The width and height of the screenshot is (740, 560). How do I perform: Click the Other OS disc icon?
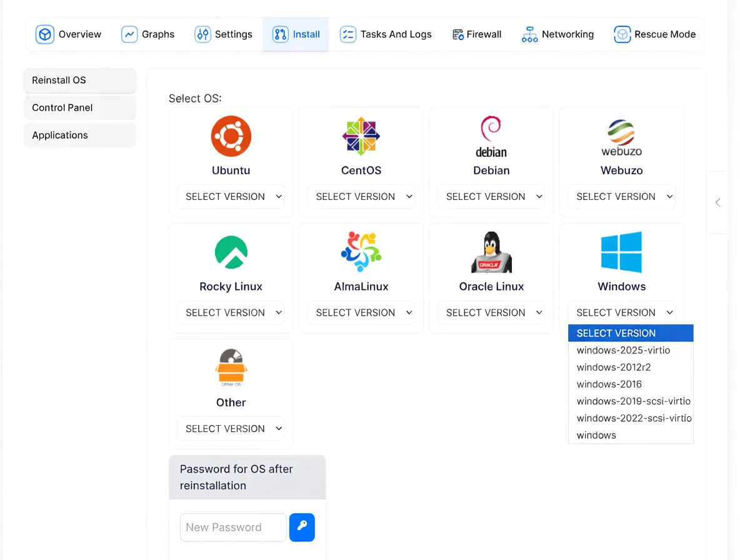click(231, 367)
